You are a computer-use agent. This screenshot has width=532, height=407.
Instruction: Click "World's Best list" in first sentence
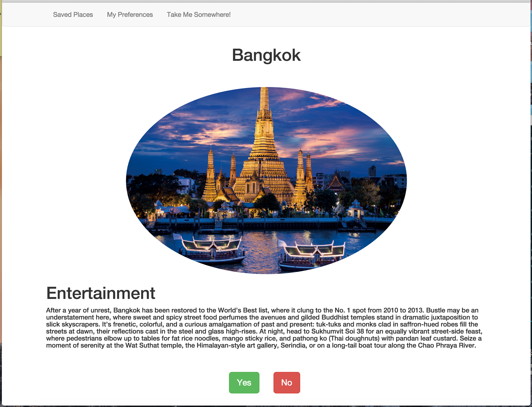point(243,310)
